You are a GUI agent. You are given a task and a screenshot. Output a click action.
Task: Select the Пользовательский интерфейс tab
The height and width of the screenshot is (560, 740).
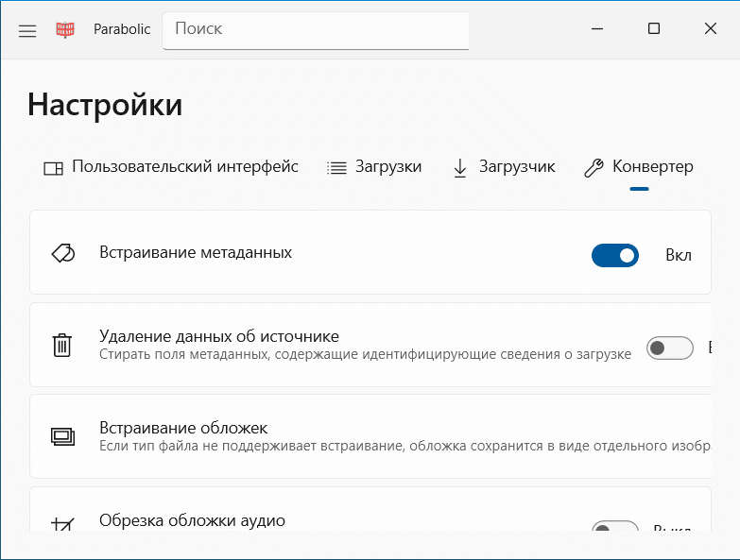[184, 167]
